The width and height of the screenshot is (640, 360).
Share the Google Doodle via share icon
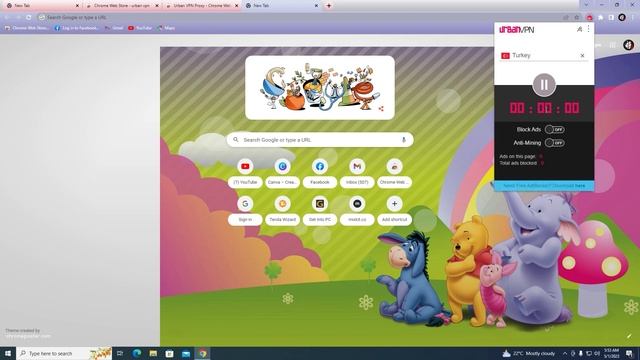click(x=381, y=109)
